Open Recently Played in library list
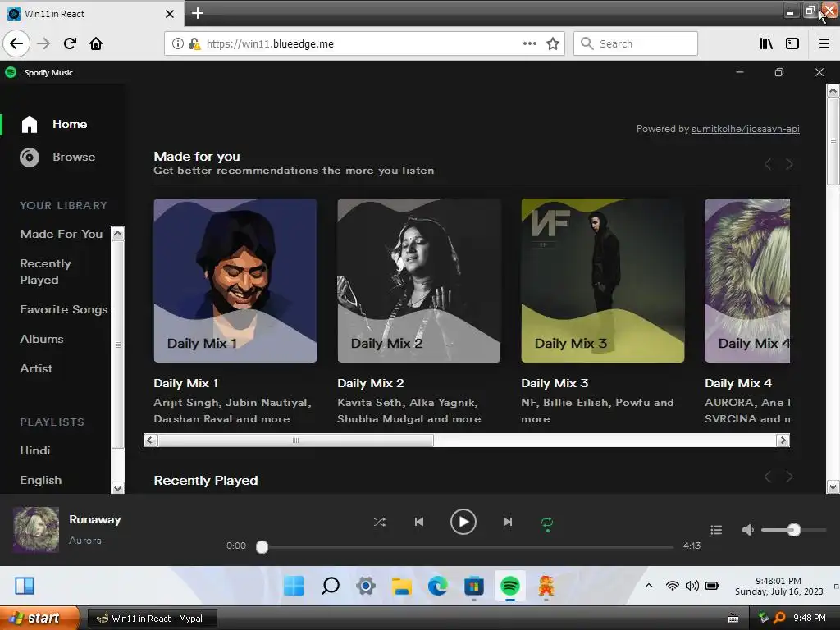Screen dimensions: 840x630 46,272
